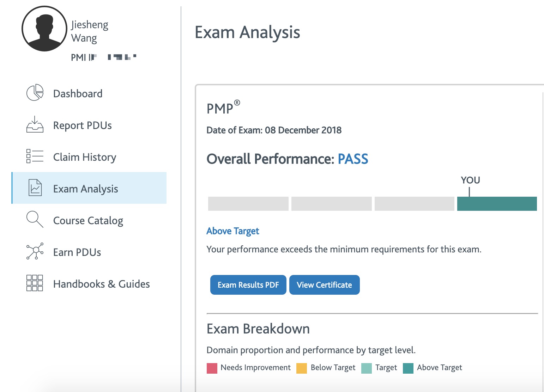Go to Claim History page
Image resolution: width=544 pixels, height=392 pixels.
click(84, 157)
